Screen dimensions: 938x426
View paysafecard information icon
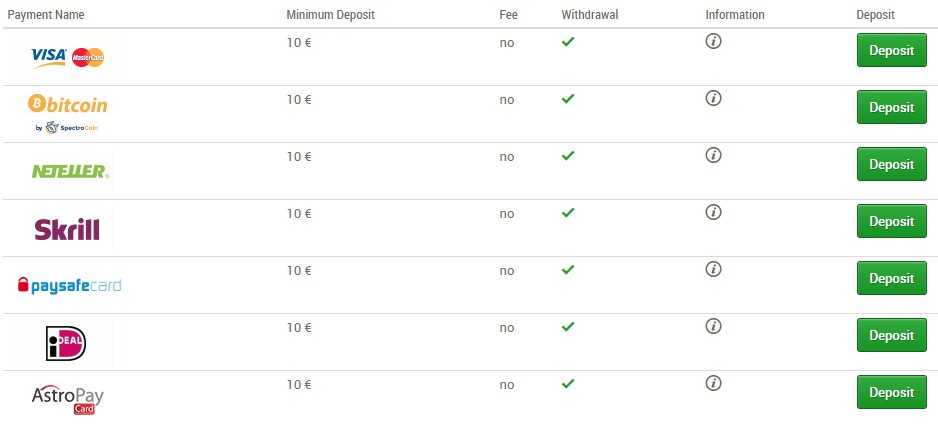(713, 269)
